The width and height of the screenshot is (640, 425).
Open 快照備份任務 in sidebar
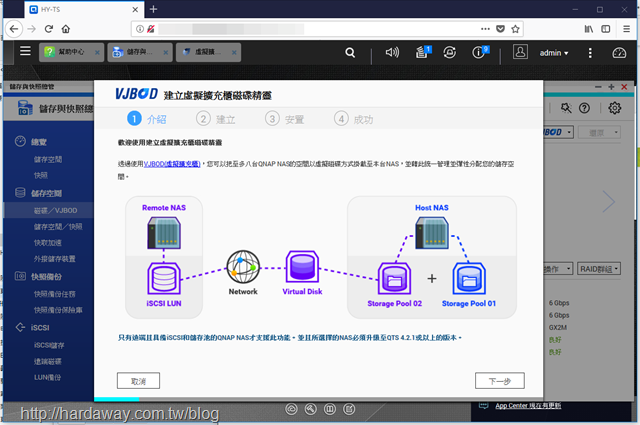[x=55, y=294]
